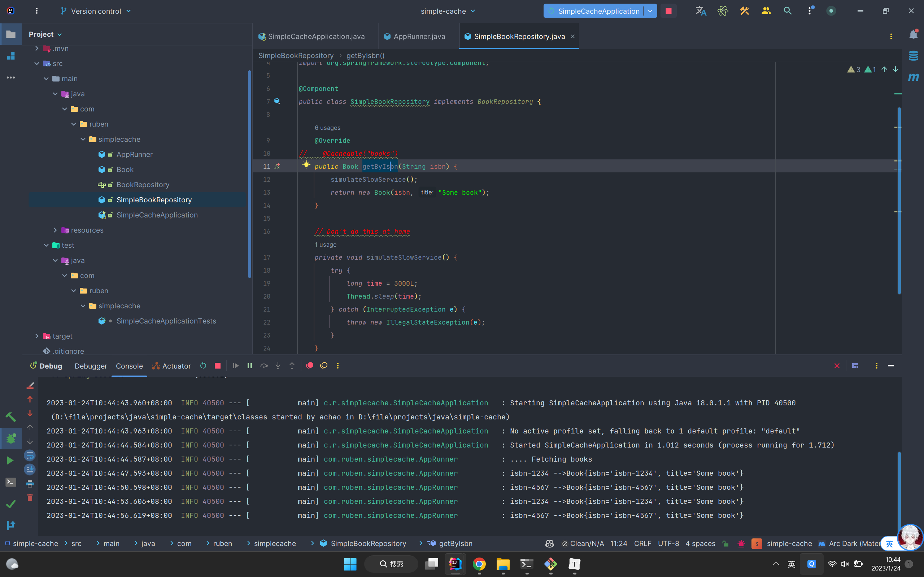Open Notifications bell icon

913,35
